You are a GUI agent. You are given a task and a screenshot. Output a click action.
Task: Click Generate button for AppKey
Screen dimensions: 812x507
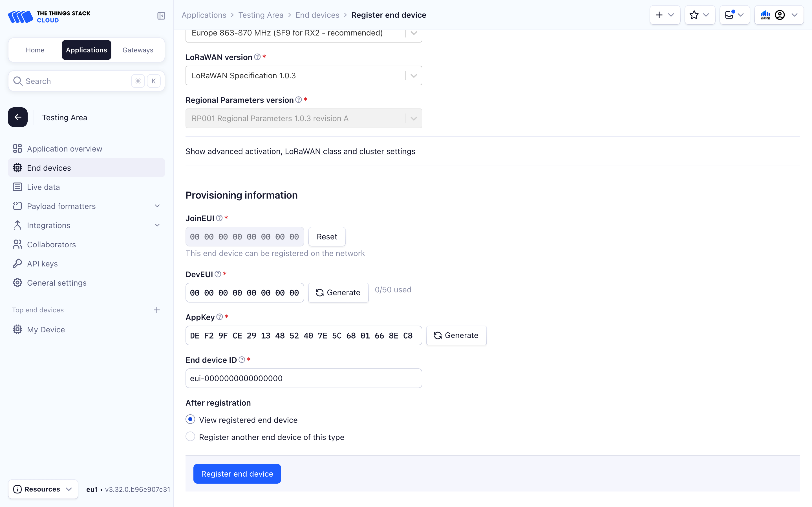coord(456,335)
